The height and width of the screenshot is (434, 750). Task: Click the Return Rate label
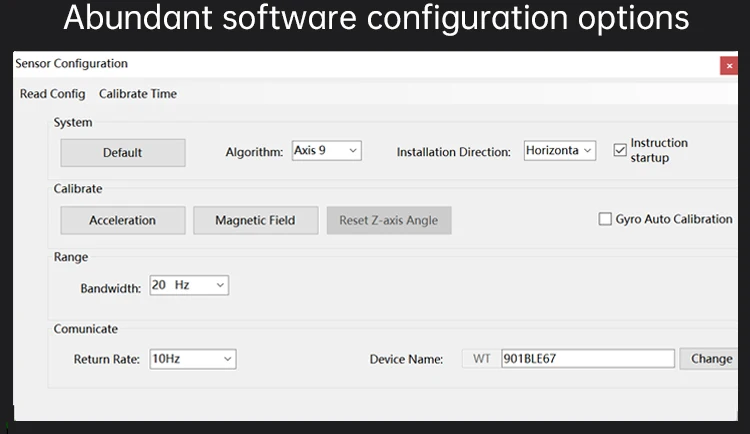tap(107, 359)
